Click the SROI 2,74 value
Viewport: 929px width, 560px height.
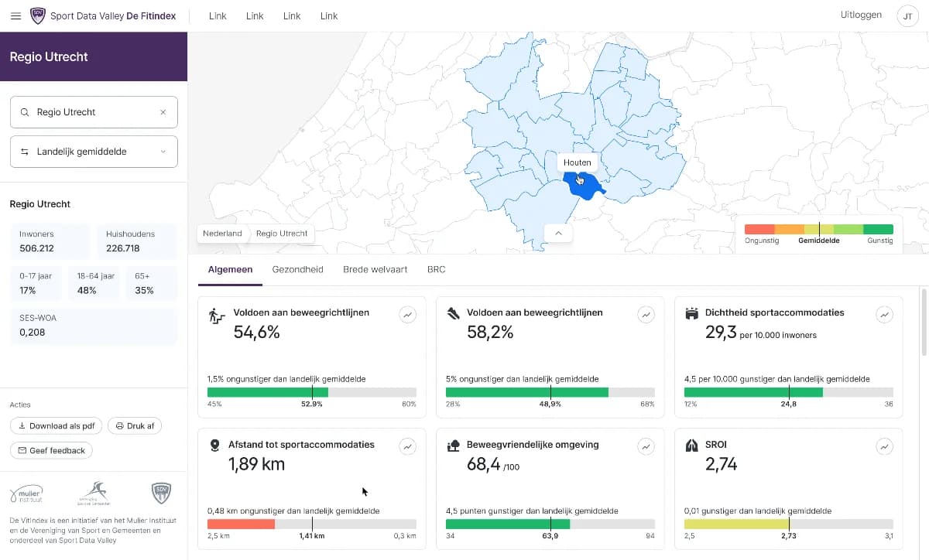point(722,465)
